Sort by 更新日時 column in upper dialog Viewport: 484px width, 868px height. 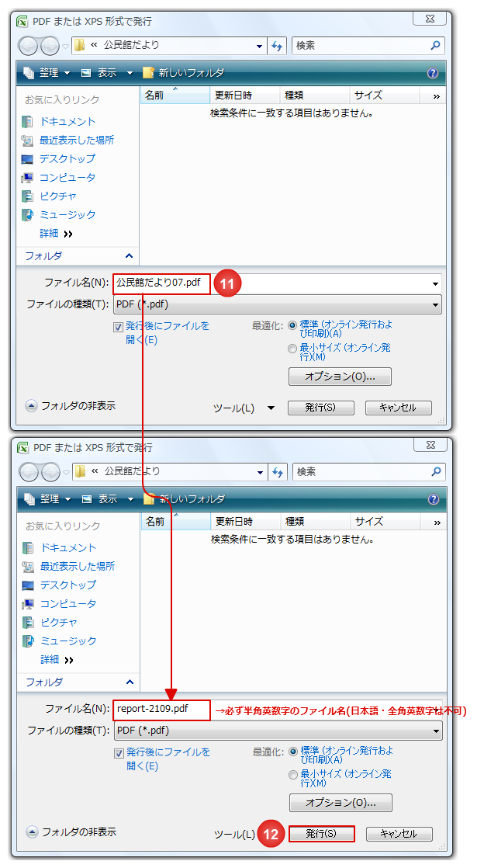coord(245,95)
